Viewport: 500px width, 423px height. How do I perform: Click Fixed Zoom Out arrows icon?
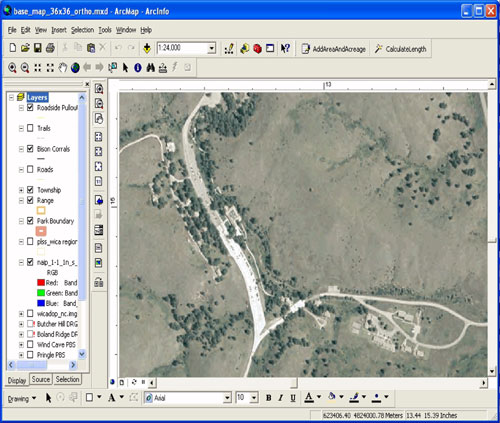50,68
